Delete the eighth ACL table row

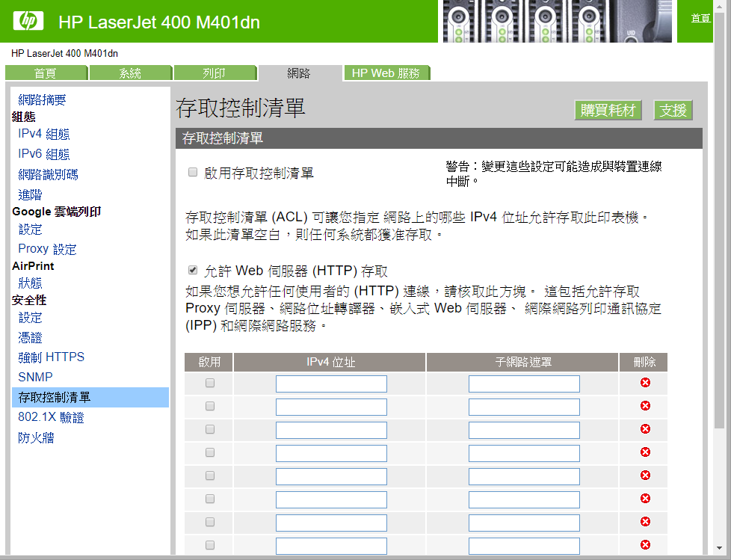coord(645,544)
